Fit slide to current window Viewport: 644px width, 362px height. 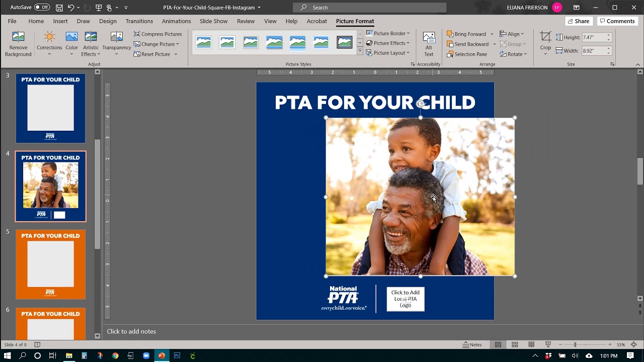click(634, 344)
